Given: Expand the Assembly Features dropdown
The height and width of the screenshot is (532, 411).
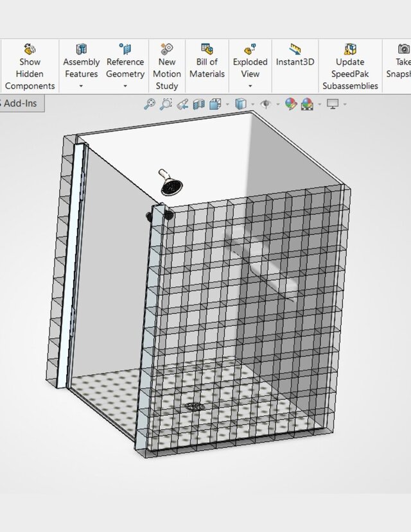Looking at the screenshot, I should [x=81, y=86].
